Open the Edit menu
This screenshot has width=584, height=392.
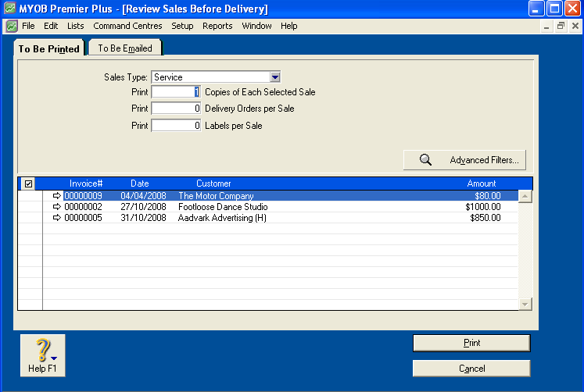pyautogui.click(x=51, y=26)
